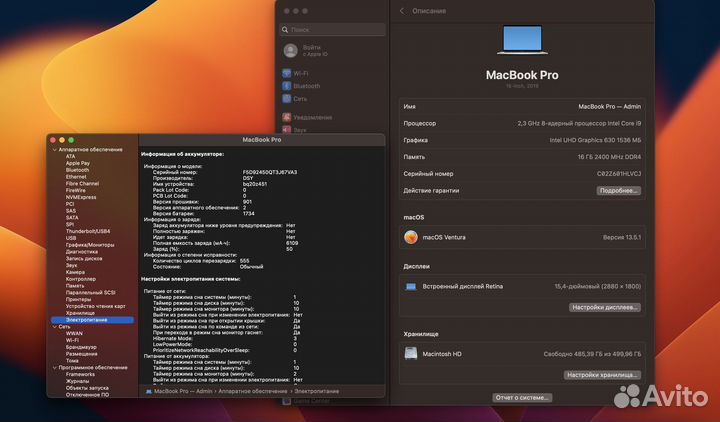The image size is (720, 422).
Task: Select Thunderbolt/USB4 in hardware list
Action: click(88, 231)
